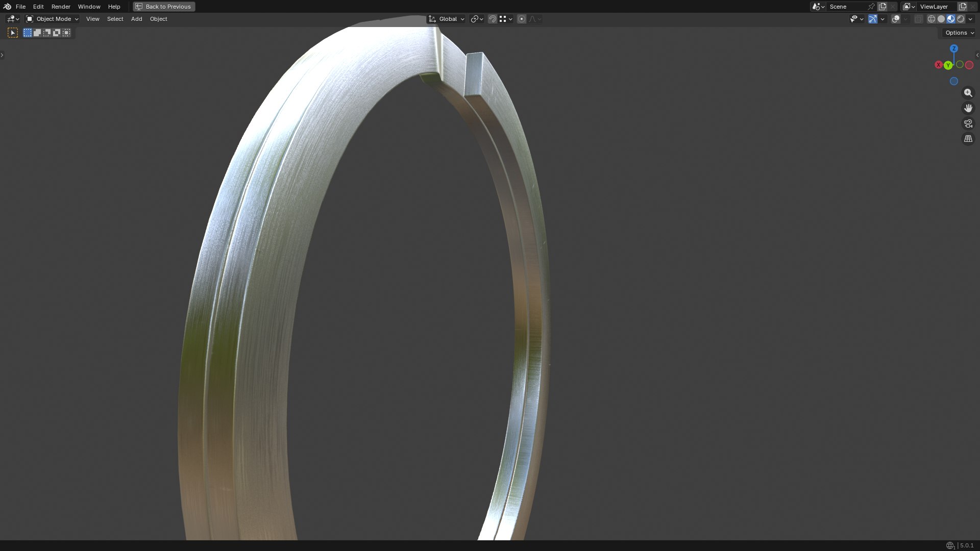Open the Object Mode dropdown
980x551 pixels.
click(x=52, y=19)
